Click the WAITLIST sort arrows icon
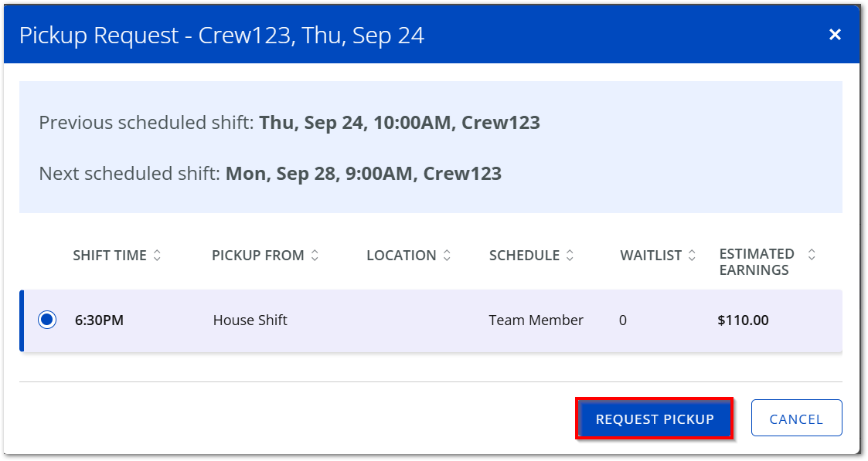868x461 pixels. (692, 255)
